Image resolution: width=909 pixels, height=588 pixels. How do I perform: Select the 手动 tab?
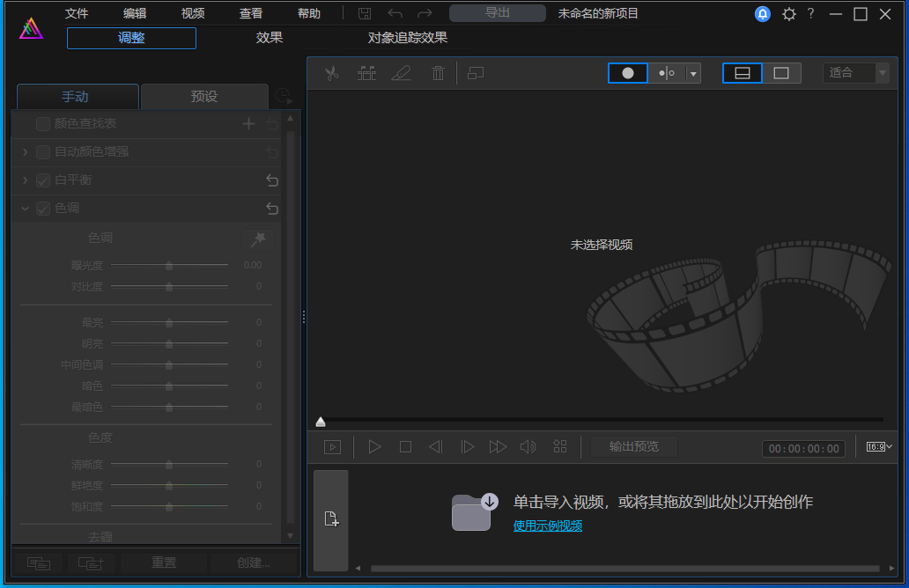tap(78, 97)
